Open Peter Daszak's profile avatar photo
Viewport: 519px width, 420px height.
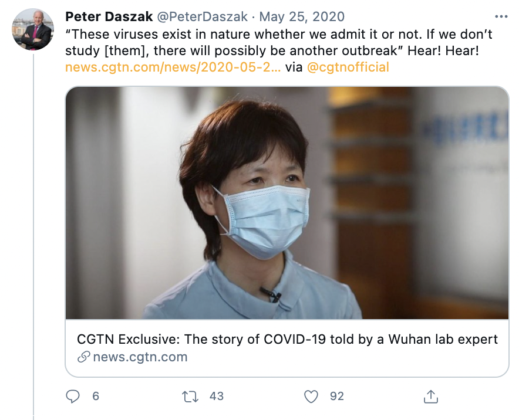(x=33, y=29)
